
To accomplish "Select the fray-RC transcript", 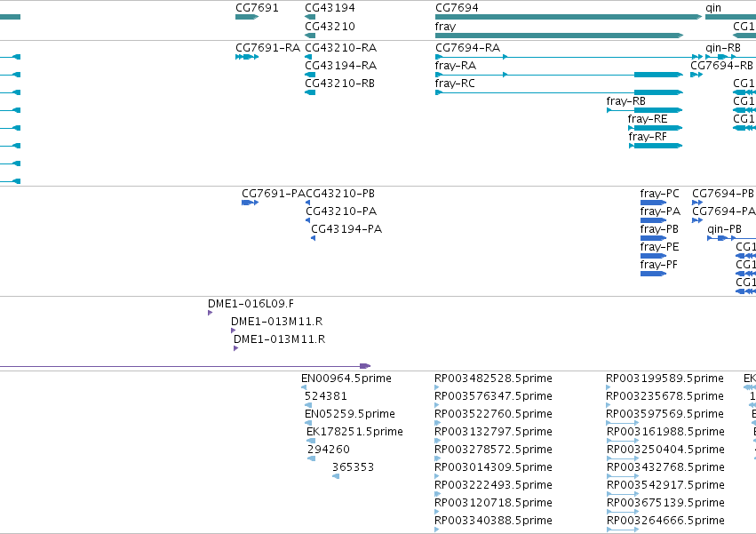I will click(560, 92).
